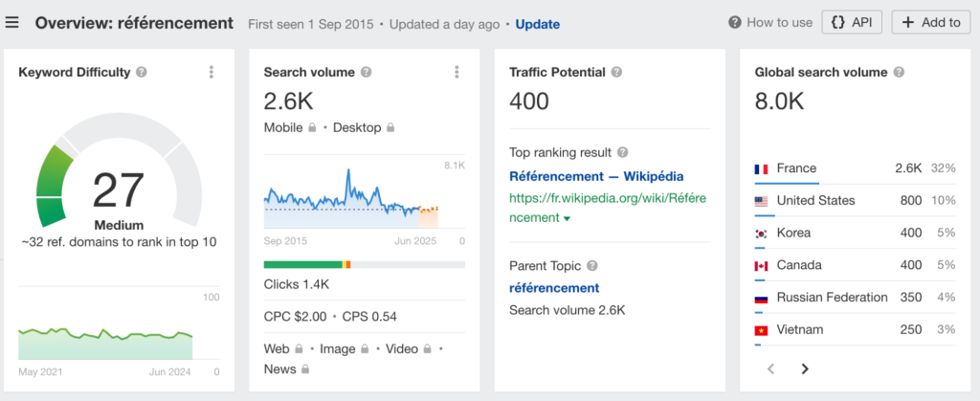Click the API button
The width and height of the screenshot is (980, 401).
pos(851,22)
